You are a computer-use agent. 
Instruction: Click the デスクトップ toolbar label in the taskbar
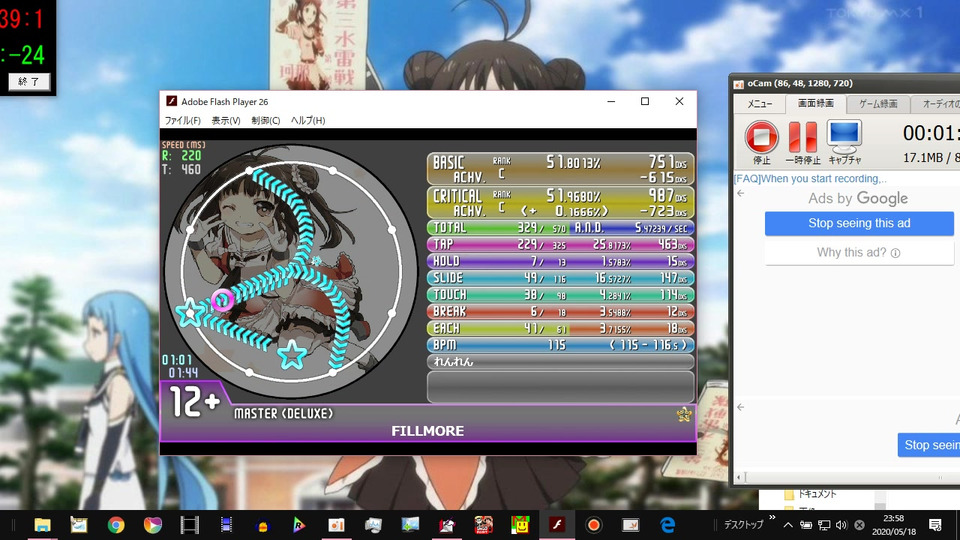coord(743,525)
